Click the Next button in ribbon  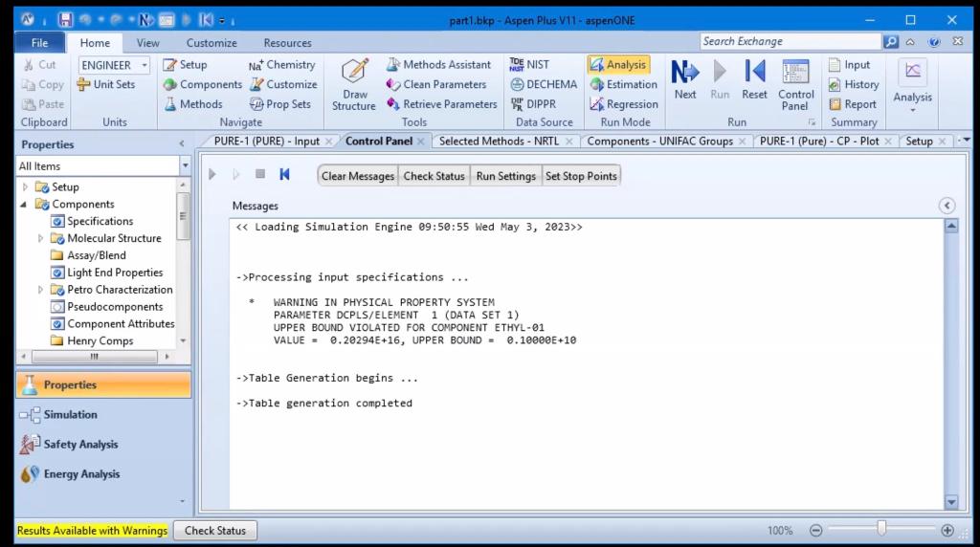point(685,79)
